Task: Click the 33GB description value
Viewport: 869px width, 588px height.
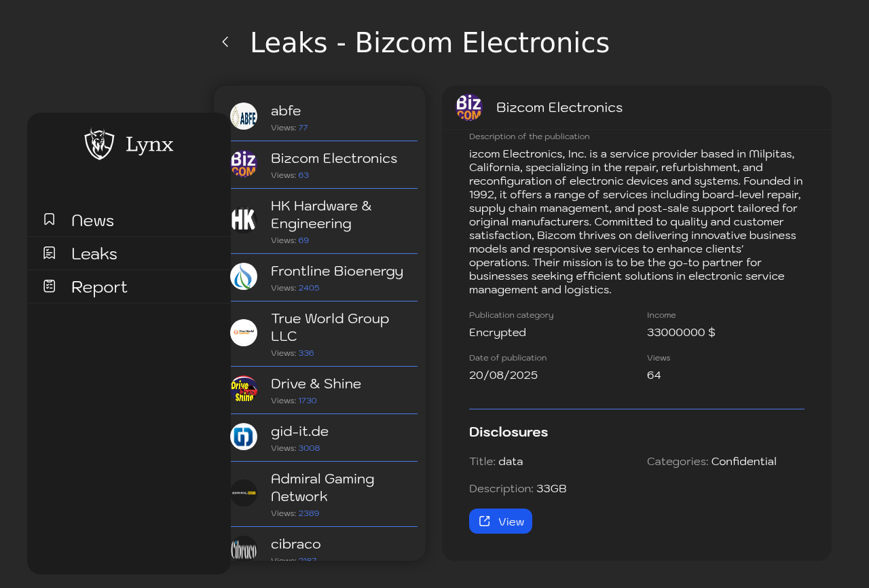Action: click(x=551, y=489)
